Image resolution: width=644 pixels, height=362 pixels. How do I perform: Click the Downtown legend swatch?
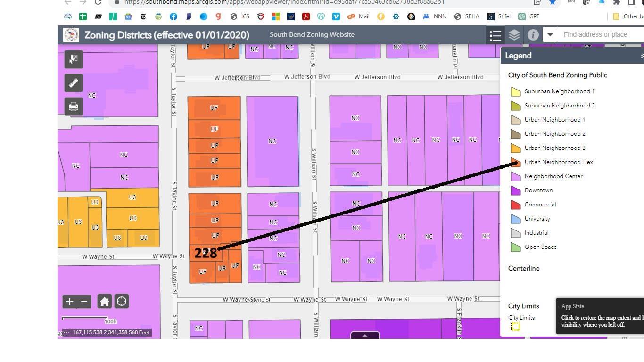click(515, 190)
